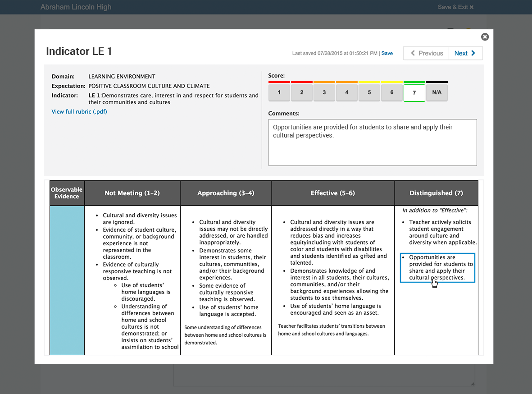The height and width of the screenshot is (394, 532).
Task: Click the Not Meeting (1–2) column header
Action: [132, 193]
